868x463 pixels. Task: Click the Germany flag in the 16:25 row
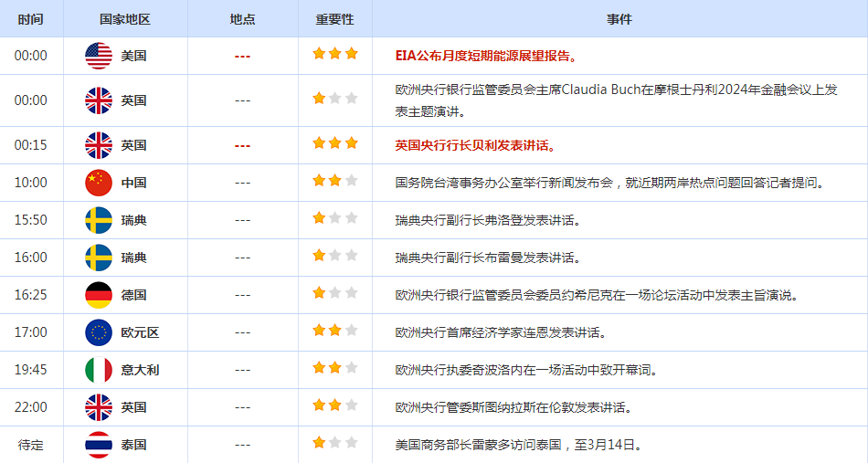coord(99,295)
